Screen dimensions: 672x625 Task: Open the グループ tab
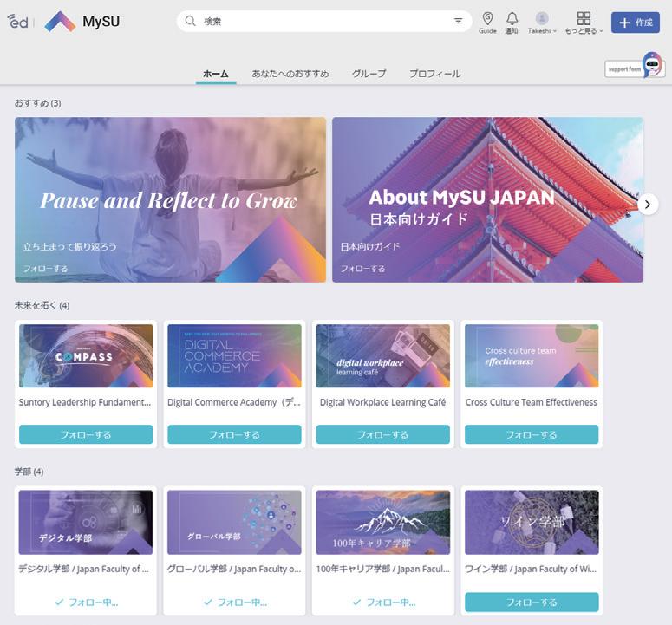point(369,74)
